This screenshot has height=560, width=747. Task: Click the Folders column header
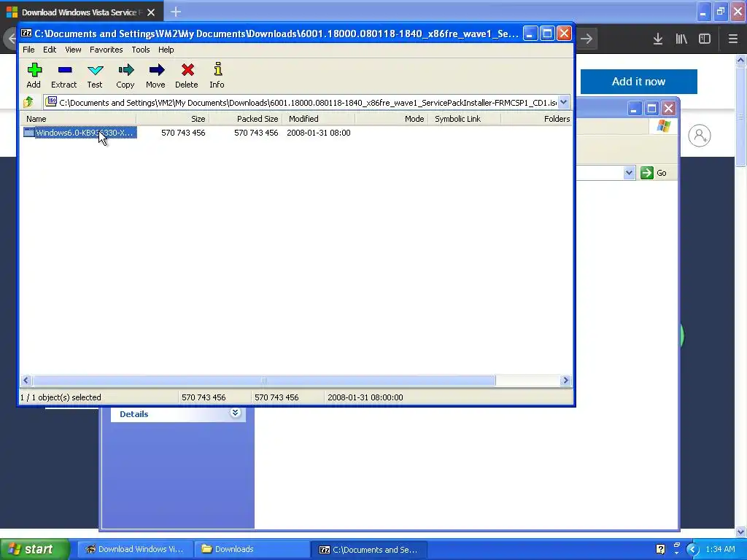pyautogui.click(x=537, y=119)
